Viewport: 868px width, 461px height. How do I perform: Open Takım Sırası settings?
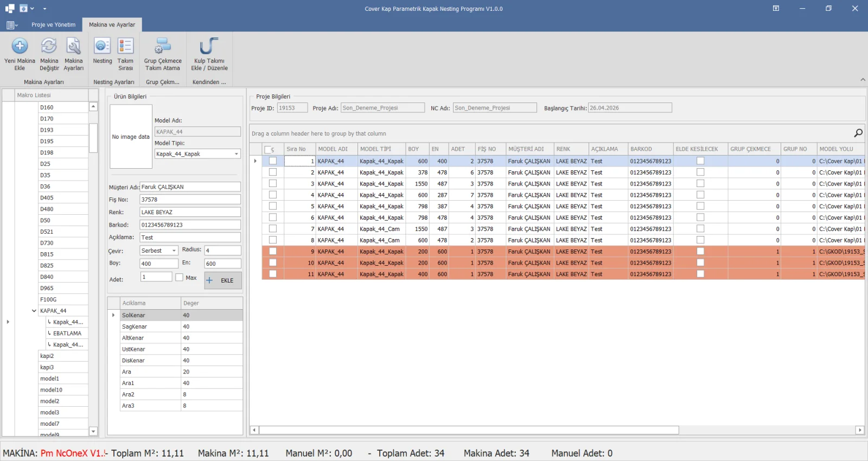[x=125, y=47]
